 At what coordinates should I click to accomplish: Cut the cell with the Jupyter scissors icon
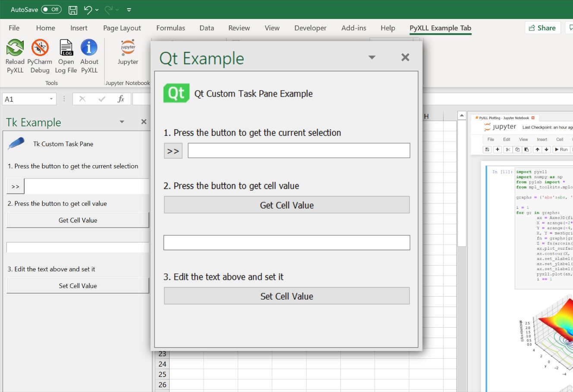pyautogui.click(x=508, y=150)
